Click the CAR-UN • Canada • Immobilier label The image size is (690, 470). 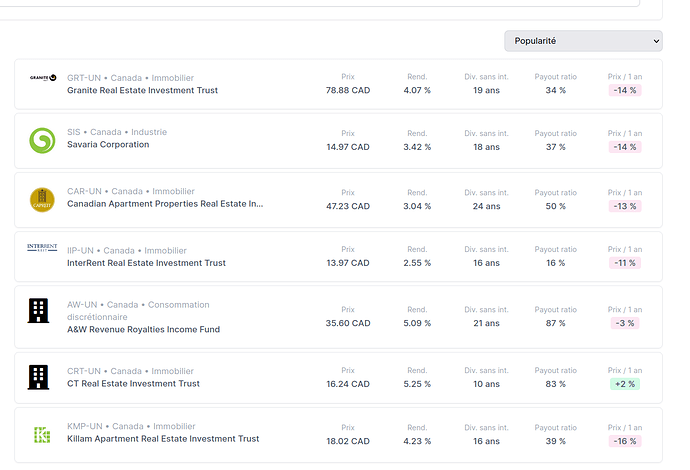point(131,191)
